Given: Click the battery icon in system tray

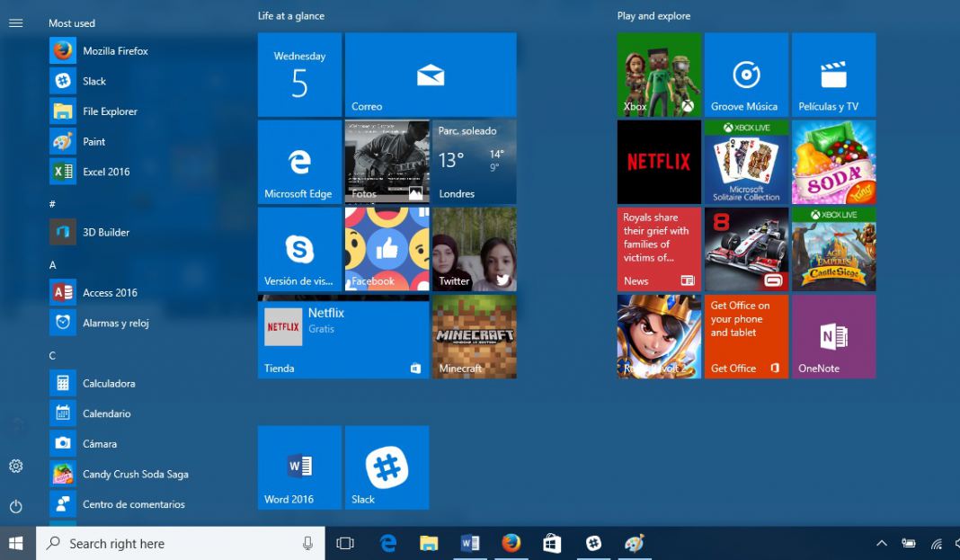Looking at the screenshot, I should [x=909, y=544].
